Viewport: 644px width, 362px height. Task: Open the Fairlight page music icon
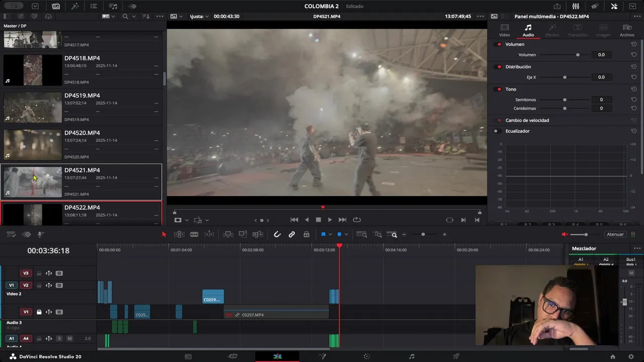click(x=412, y=356)
